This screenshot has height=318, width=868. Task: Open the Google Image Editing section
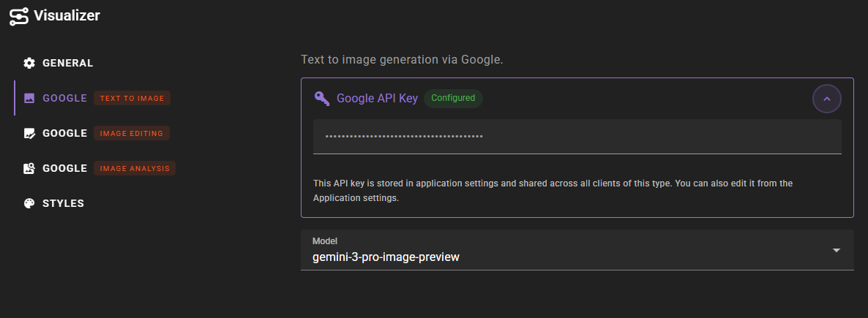tap(97, 133)
